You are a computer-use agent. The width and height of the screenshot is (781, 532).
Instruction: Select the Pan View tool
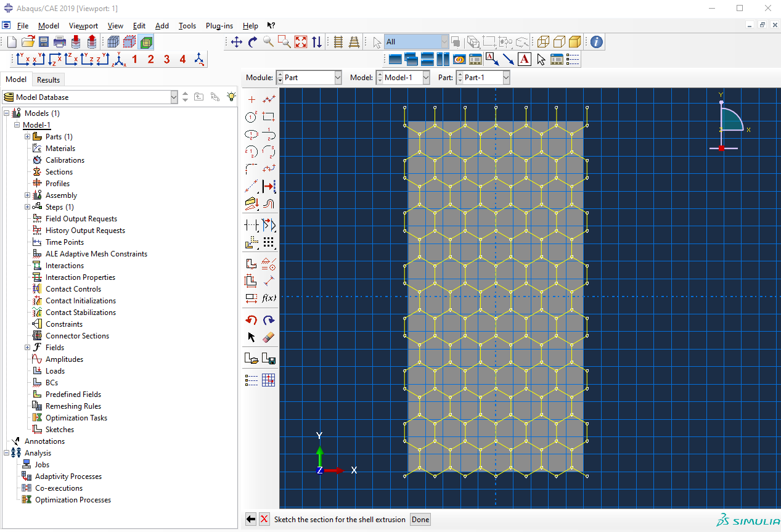(x=236, y=42)
